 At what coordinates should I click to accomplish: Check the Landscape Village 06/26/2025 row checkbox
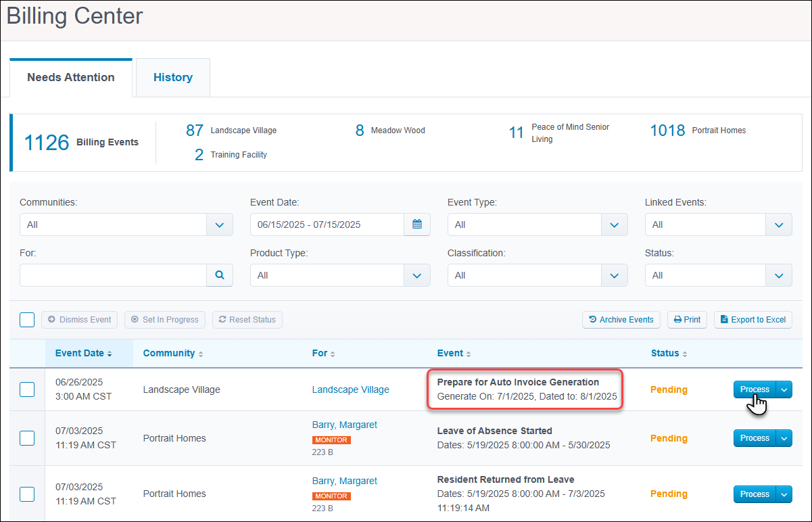pos(27,389)
